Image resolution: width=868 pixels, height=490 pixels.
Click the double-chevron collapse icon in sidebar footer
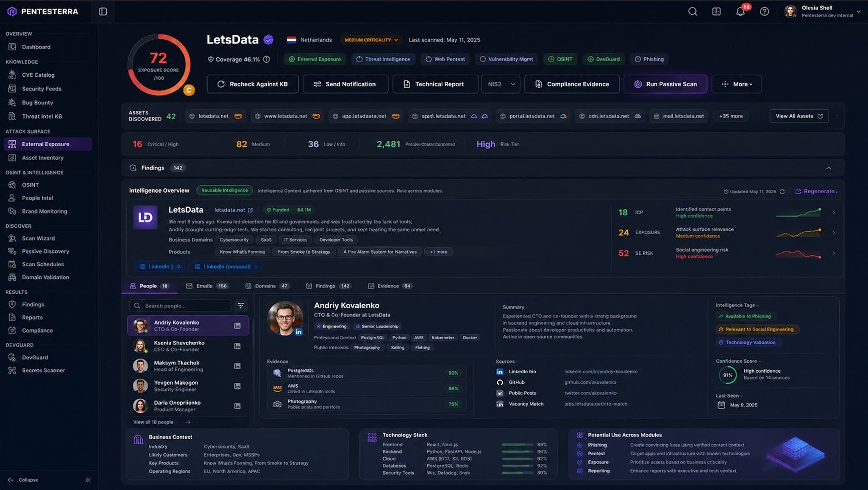88,480
